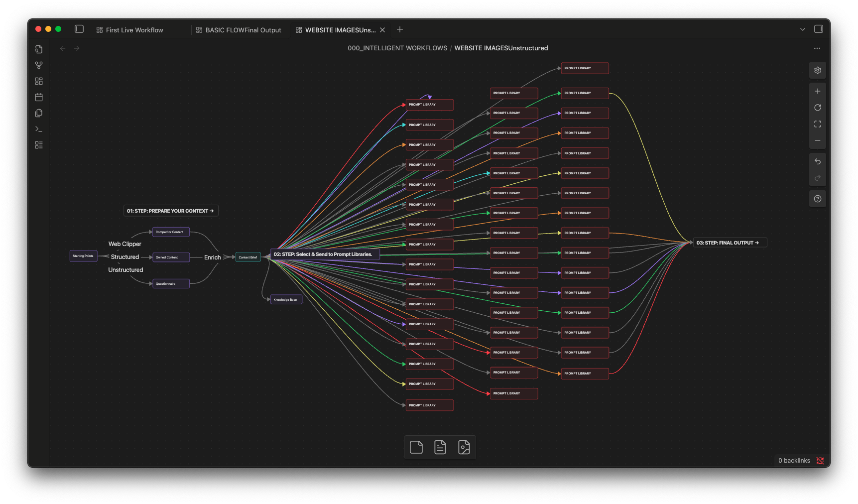Select the Knowledge Base node
Viewport: 858px width, 504px height.
click(x=285, y=299)
